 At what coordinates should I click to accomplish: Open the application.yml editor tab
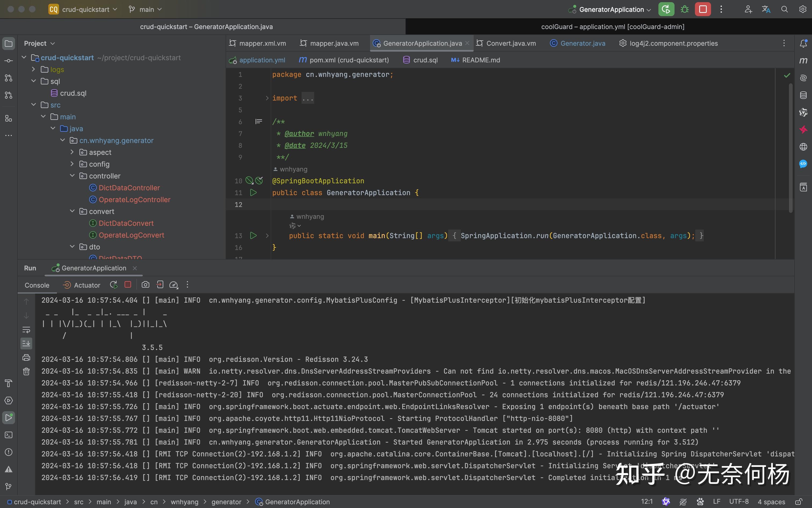[x=257, y=60]
